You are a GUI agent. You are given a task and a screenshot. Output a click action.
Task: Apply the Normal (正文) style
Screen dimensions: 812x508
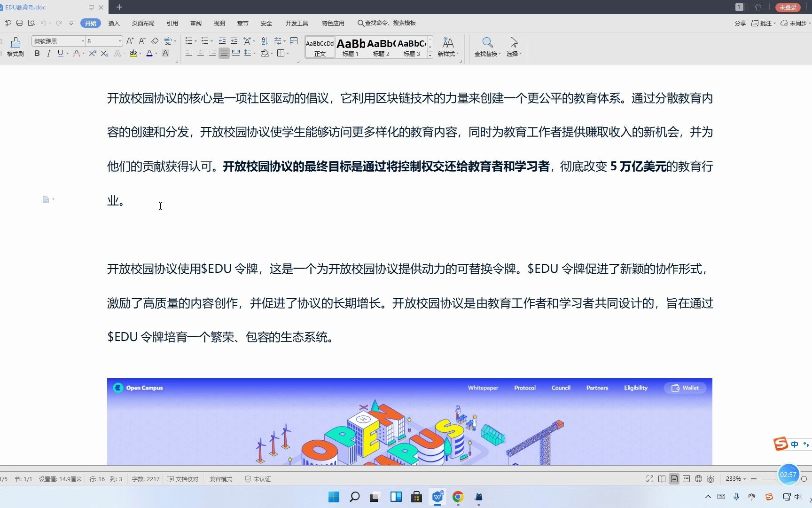(320, 47)
